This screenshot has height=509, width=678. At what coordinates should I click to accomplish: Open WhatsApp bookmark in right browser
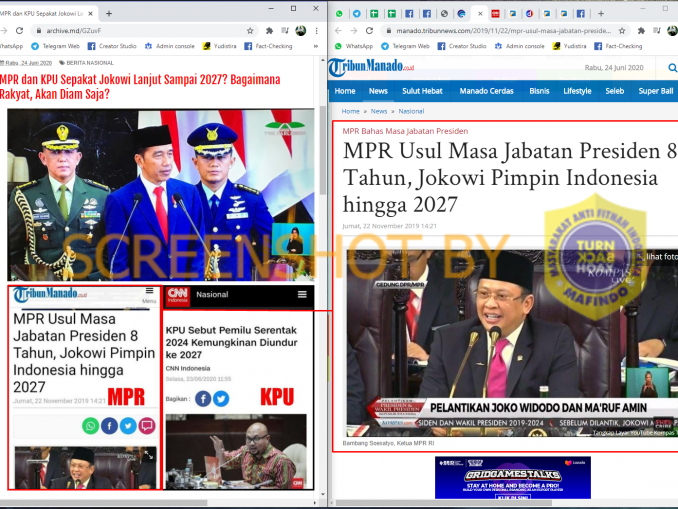[354, 46]
